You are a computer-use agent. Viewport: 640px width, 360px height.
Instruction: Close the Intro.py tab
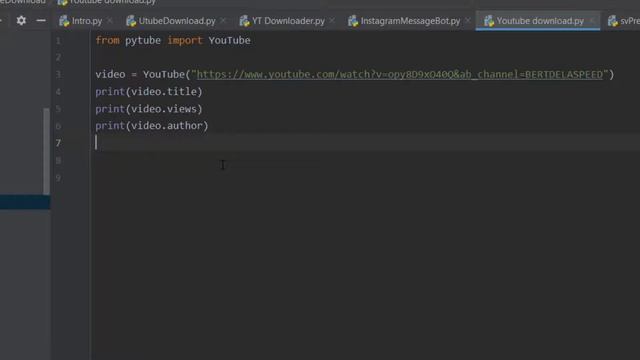pyautogui.click(x=109, y=20)
